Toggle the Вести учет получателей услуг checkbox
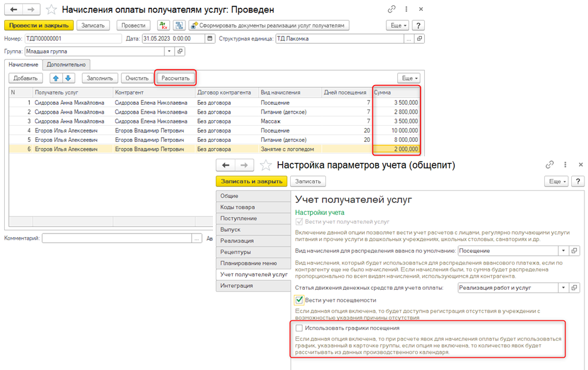Screen dimensions: 588x370 point(300,222)
